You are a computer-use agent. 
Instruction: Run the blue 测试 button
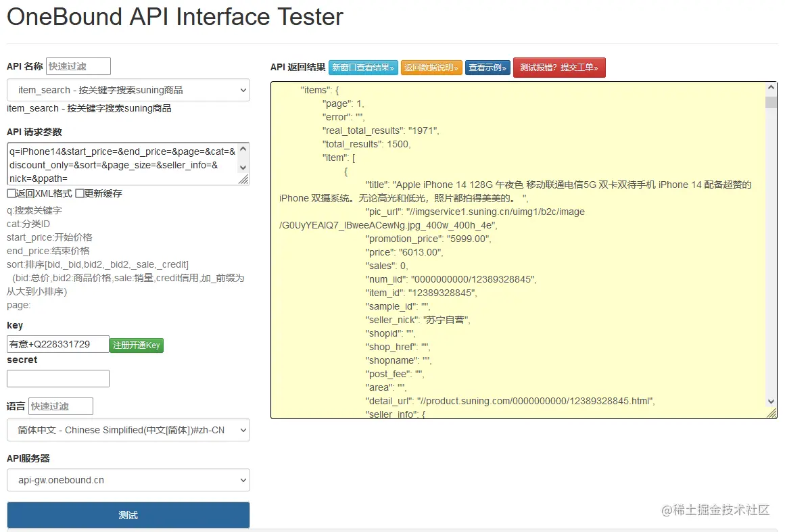click(128, 515)
